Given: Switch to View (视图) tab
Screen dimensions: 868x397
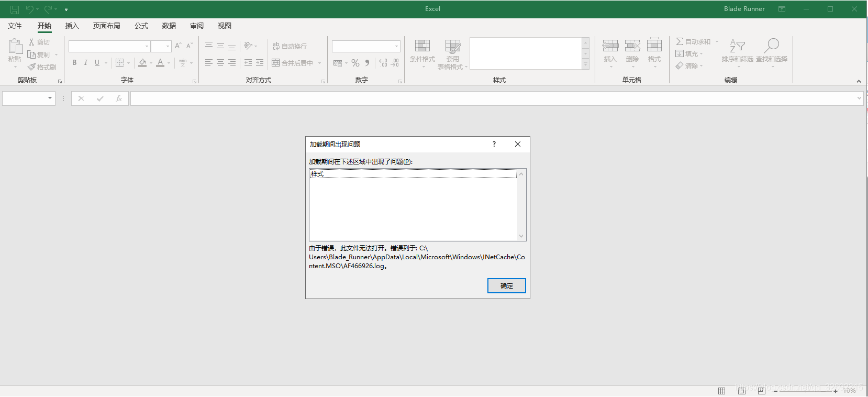Looking at the screenshot, I should [225, 26].
